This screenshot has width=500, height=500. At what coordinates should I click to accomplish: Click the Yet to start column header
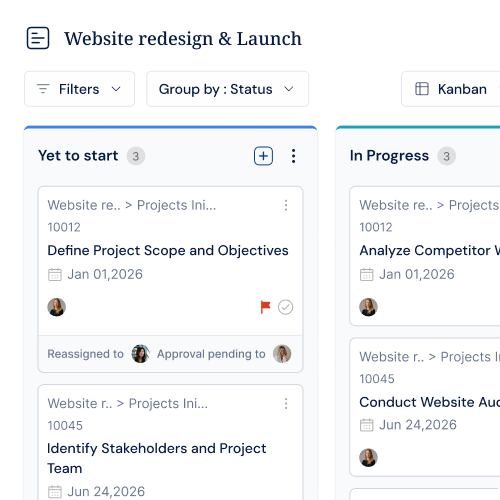pos(78,156)
